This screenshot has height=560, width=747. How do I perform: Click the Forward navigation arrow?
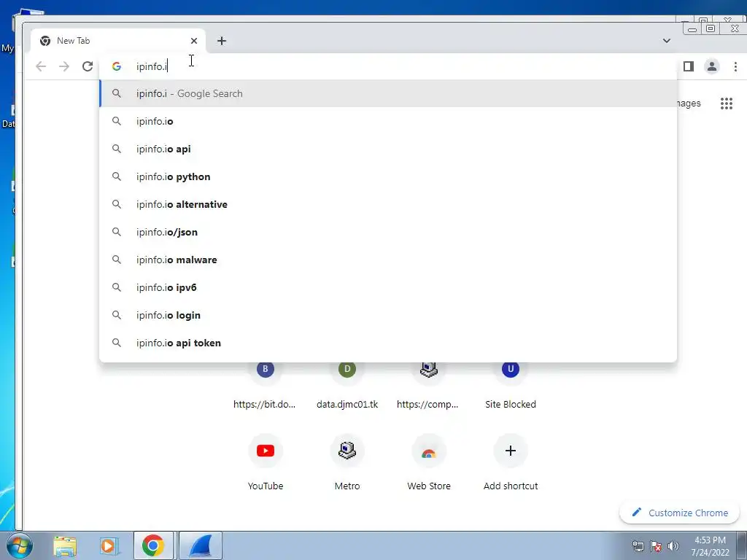click(64, 66)
